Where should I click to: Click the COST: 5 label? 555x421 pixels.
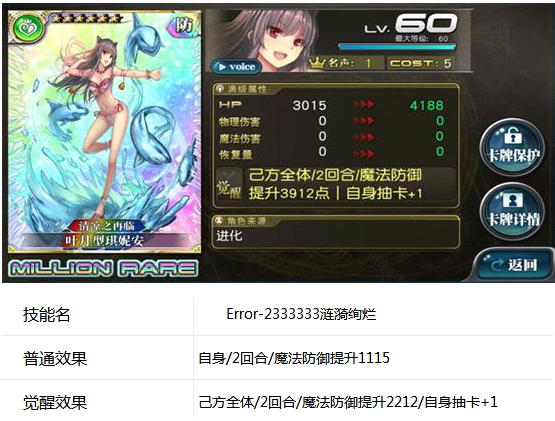420,63
